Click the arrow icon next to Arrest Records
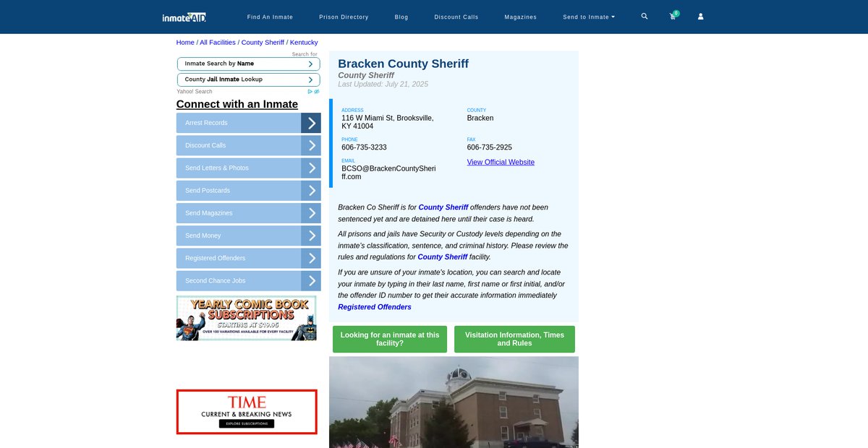This screenshot has height=448, width=868. (x=311, y=123)
